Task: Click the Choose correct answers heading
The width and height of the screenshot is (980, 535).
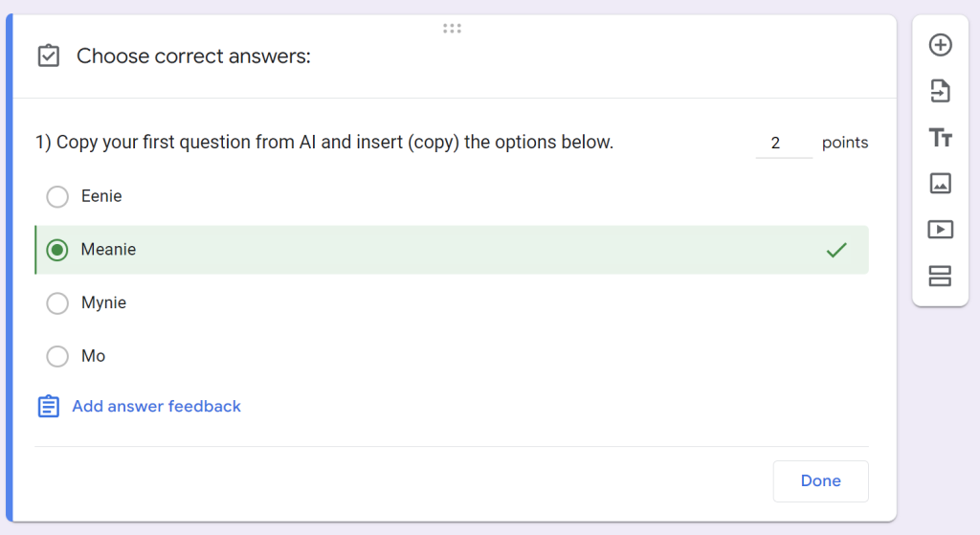Action: click(x=193, y=56)
